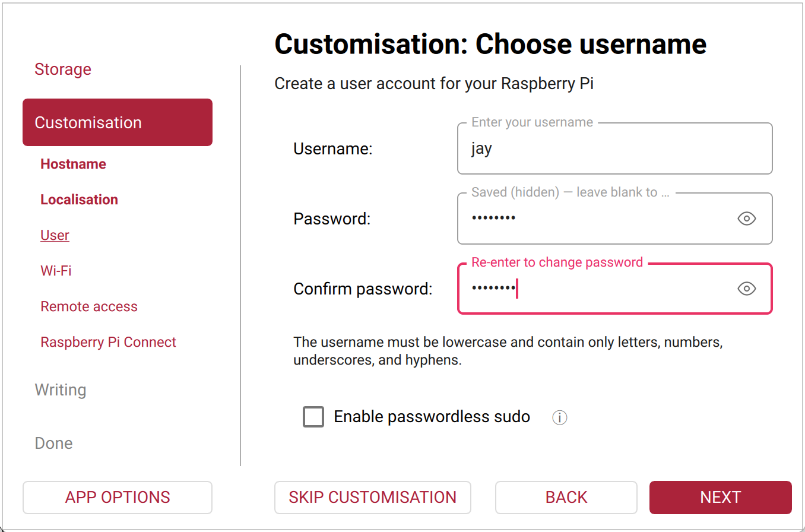
Task: Select the User customisation step
Action: click(x=55, y=235)
